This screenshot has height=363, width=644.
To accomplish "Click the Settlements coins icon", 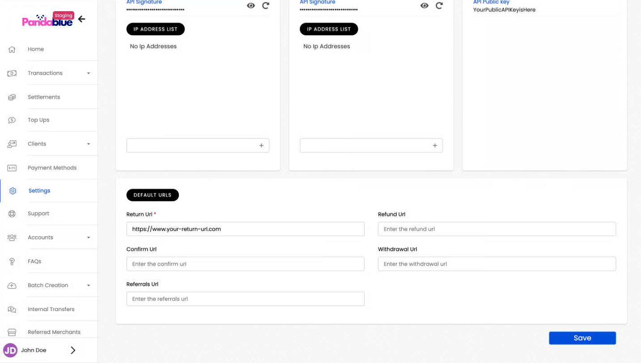I will 12,97.
